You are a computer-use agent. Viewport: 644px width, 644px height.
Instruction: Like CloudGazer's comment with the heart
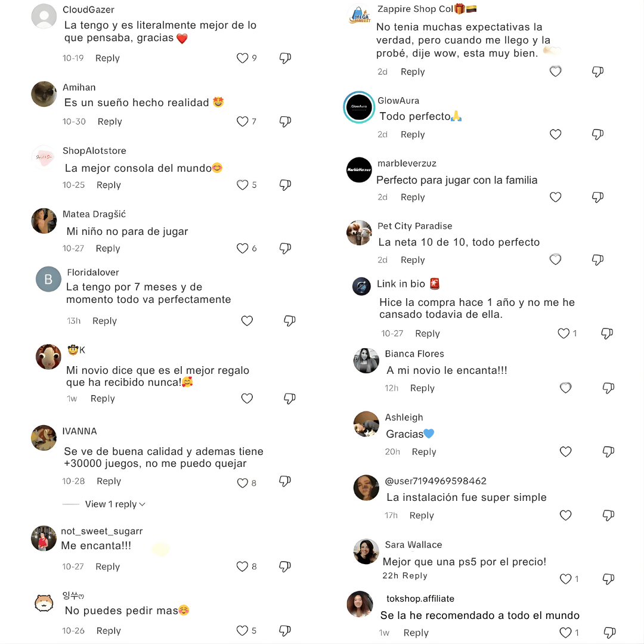coord(243,58)
